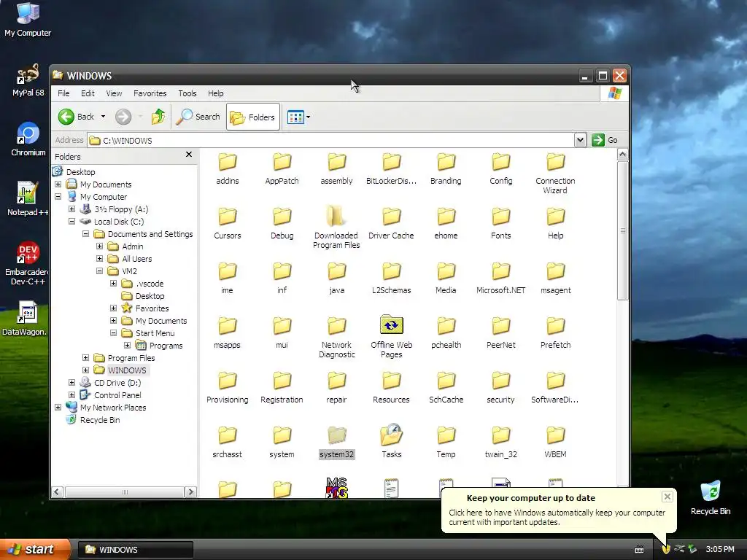Open the system32 folder icon
Viewport: 747px width, 560px height.
(337, 435)
